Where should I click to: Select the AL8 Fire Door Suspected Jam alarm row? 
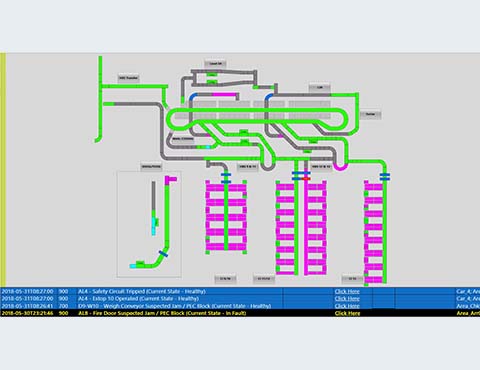(x=240, y=313)
